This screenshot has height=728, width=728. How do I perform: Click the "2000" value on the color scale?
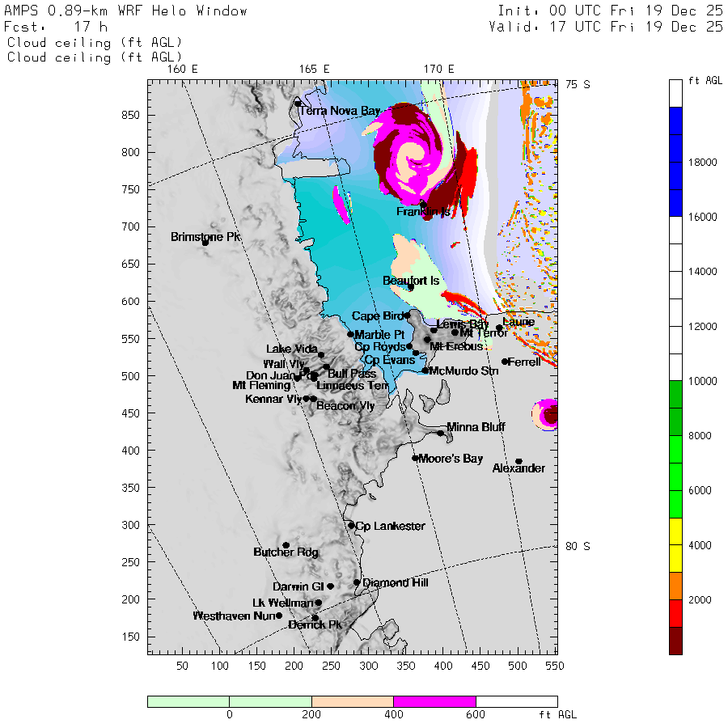pos(700,600)
